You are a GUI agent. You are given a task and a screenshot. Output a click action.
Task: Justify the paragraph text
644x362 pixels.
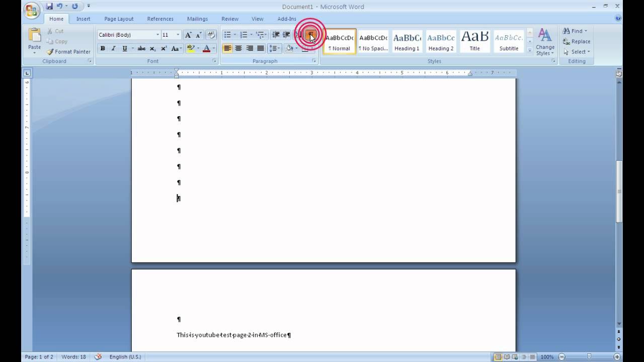(261, 49)
